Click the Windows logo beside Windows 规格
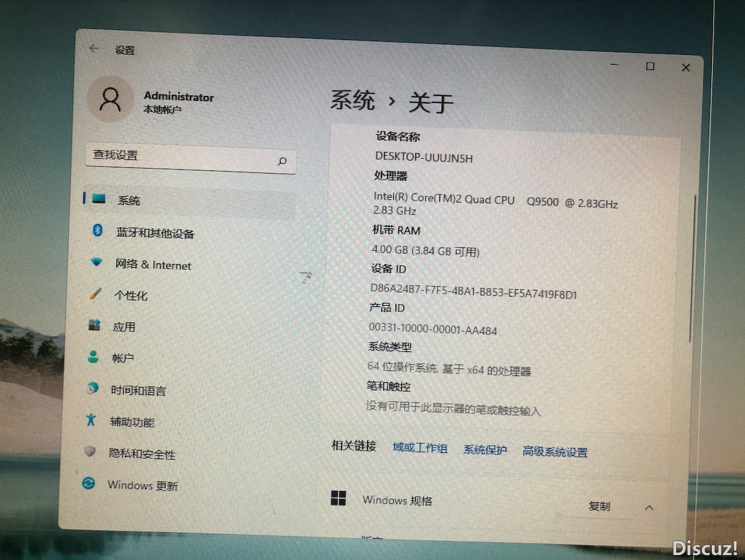Image resolution: width=745 pixels, height=560 pixels. (x=338, y=498)
